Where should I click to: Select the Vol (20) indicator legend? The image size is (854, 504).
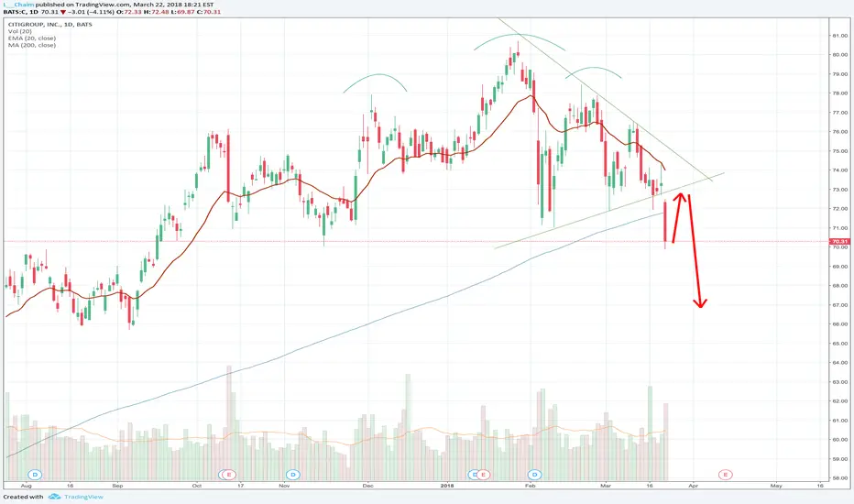(x=19, y=31)
